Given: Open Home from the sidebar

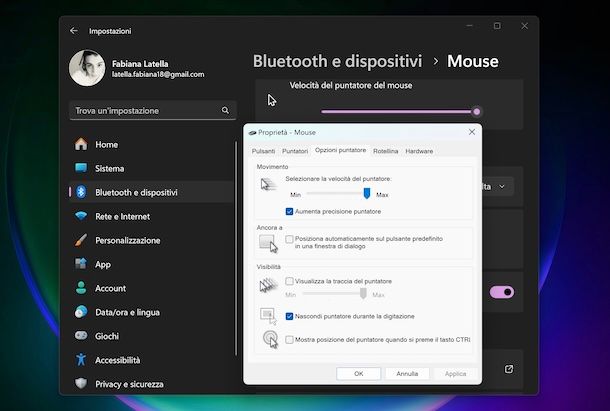Looking at the screenshot, I should 152,144.
